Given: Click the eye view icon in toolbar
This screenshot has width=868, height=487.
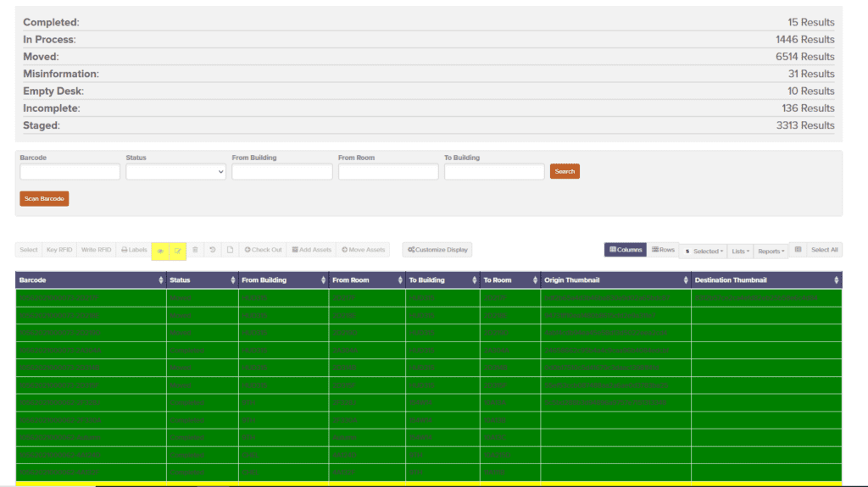Looking at the screenshot, I should pyautogui.click(x=160, y=251).
